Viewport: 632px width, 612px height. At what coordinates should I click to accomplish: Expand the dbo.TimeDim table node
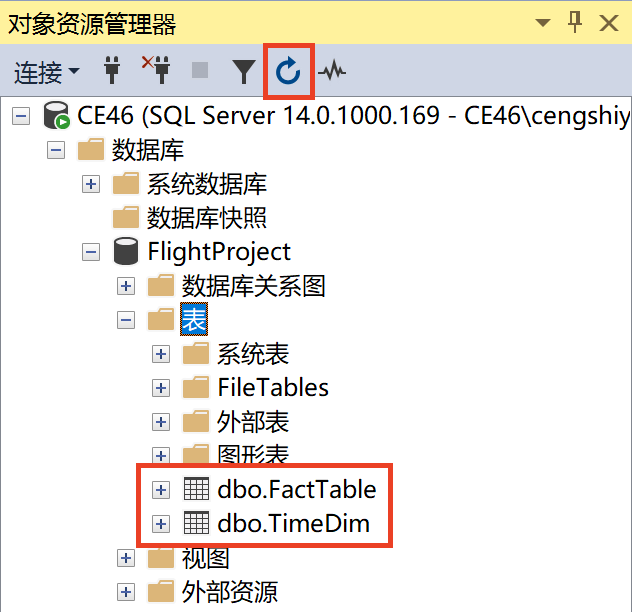coord(161,524)
